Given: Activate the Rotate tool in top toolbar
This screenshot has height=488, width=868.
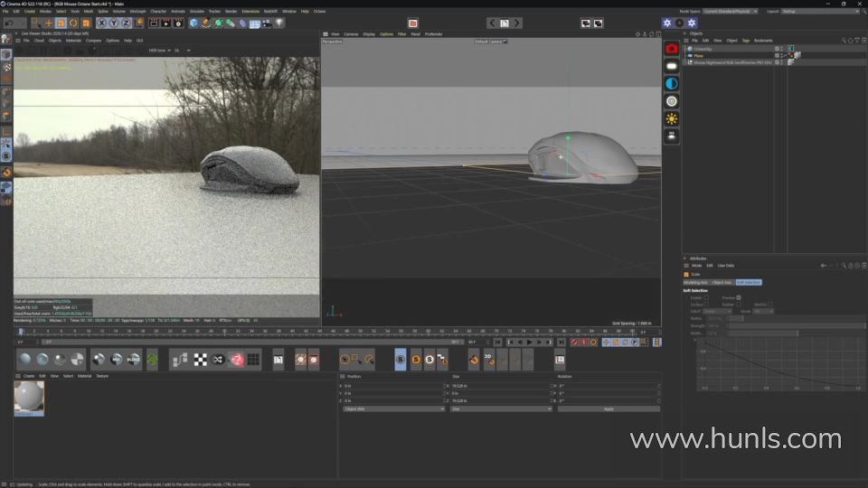Looking at the screenshot, I should tap(73, 23).
